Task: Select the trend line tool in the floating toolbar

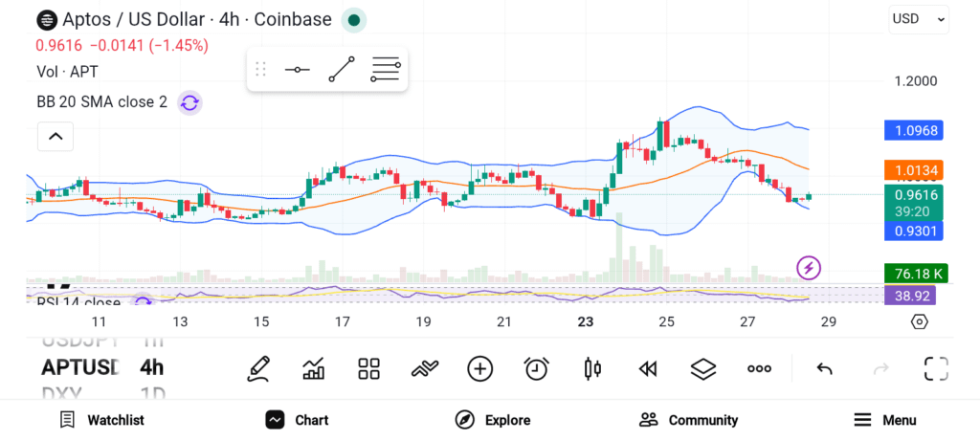Action: point(342,69)
